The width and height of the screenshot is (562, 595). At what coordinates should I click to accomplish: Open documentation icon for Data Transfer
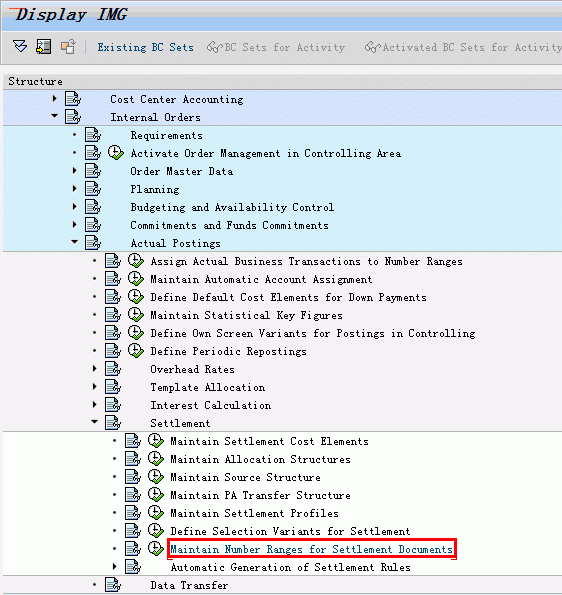pos(113,585)
